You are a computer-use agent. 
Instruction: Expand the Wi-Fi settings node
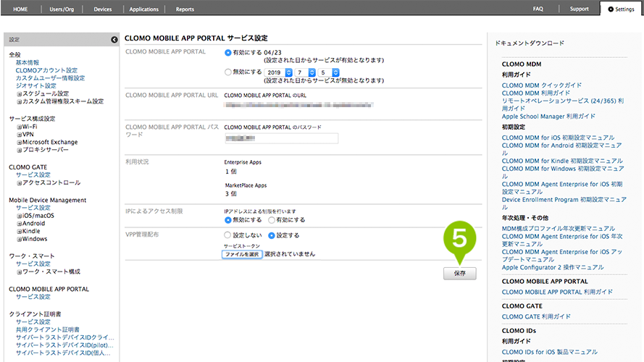19,127
